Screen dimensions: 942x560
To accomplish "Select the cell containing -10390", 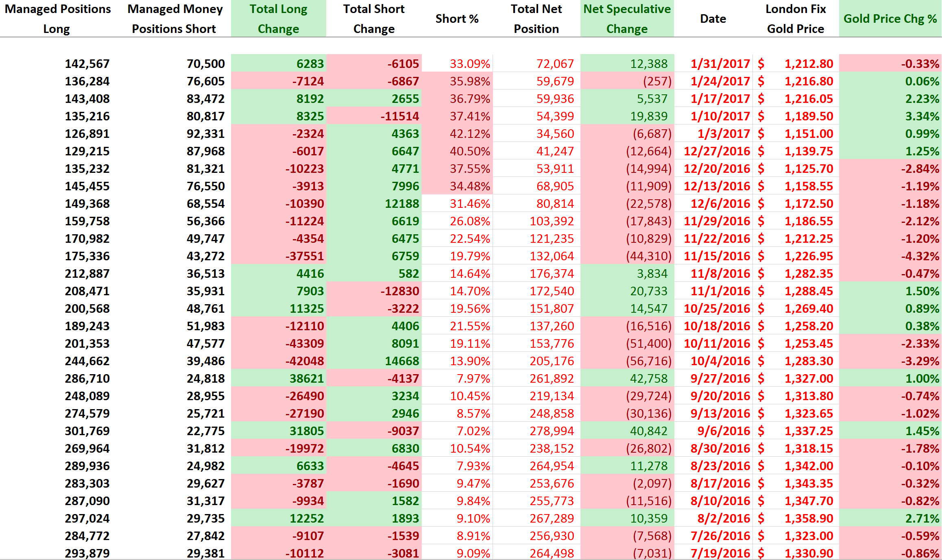I will pyautogui.click(x=279, y=203).
